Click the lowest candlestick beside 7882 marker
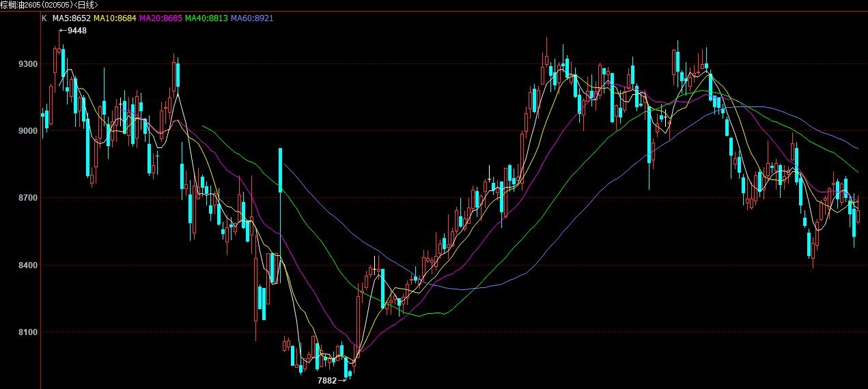Image resolution: width=868 pixels, height=389 pixels. (x=347, y=369)
